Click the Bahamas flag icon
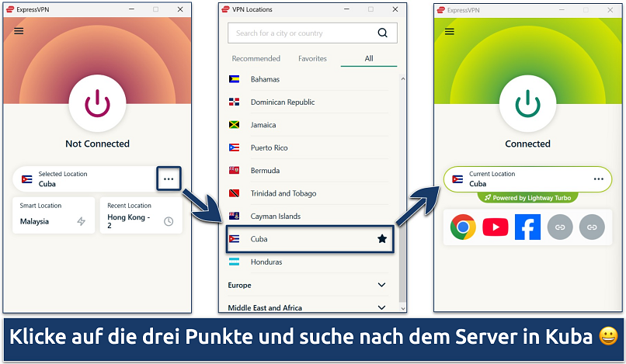Viewport: 626px width, 364px height. coord(234,79)
